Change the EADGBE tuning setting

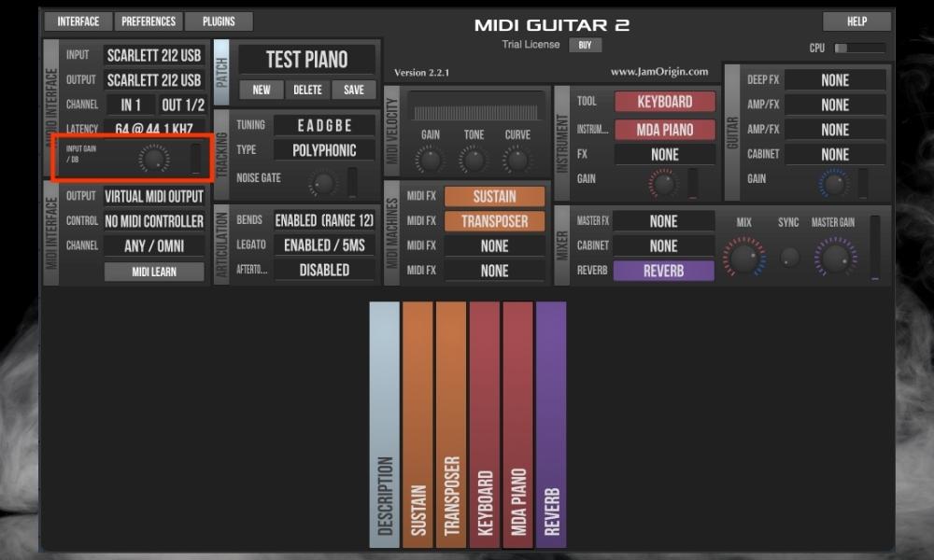pos(324,126)
